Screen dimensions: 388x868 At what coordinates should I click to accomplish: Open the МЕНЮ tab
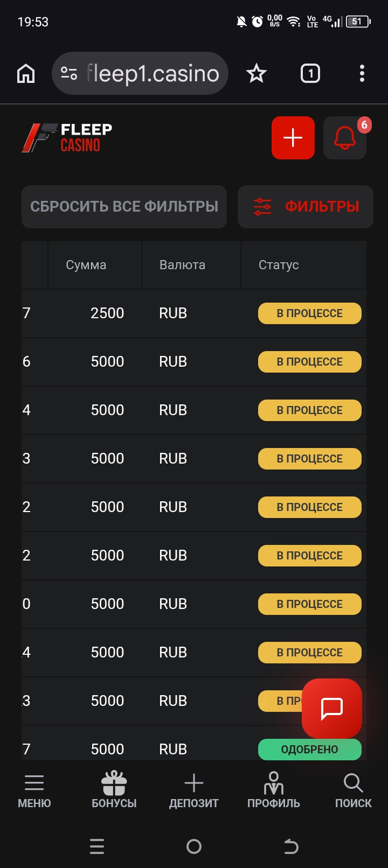pos(34,791)
